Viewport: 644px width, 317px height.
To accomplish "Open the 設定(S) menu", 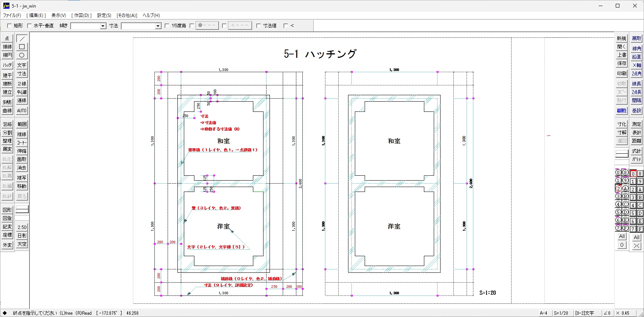I will (x=104, y=15).
